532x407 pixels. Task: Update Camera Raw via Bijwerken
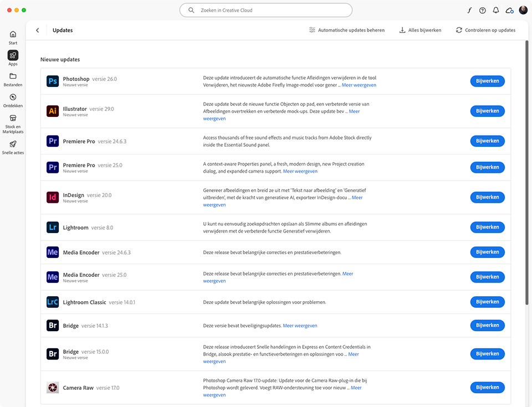pyautogui.click(x=487, y=387)
